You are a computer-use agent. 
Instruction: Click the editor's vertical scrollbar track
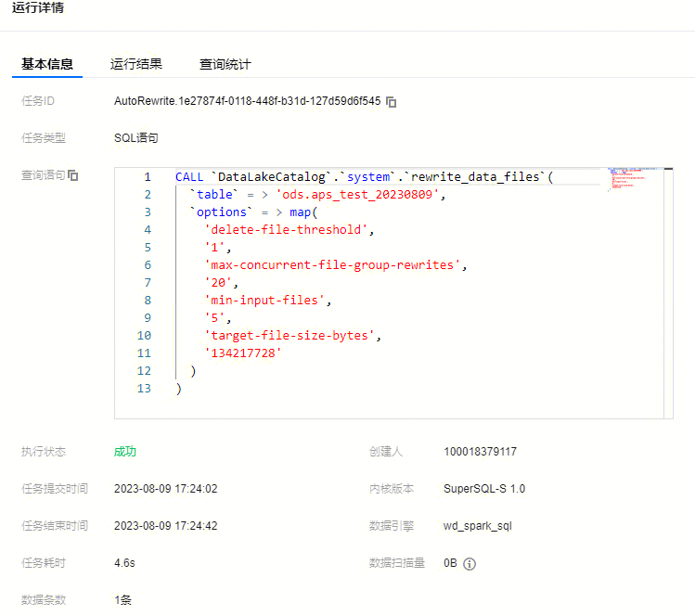[668, 297]
